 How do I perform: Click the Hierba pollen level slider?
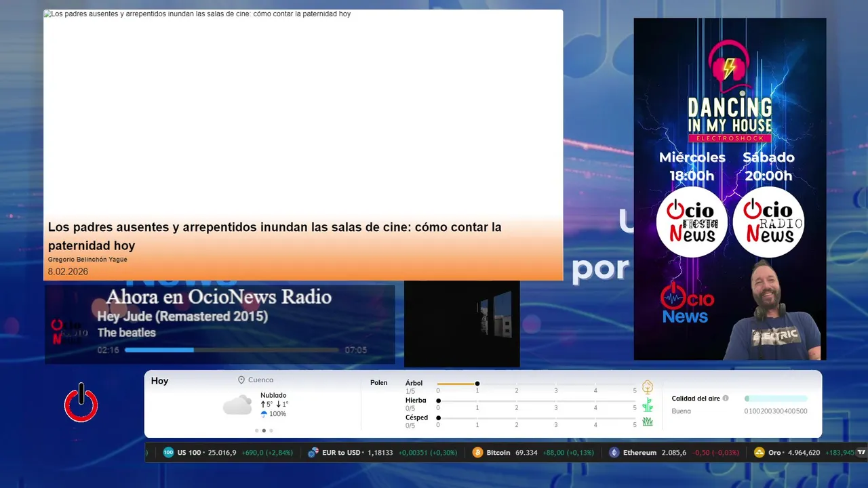[x=536, y=401]
